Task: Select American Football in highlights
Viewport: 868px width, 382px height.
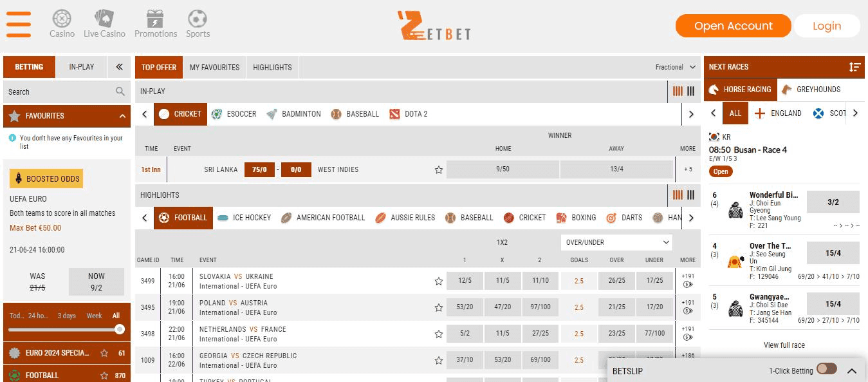Action: pos(323,218)
